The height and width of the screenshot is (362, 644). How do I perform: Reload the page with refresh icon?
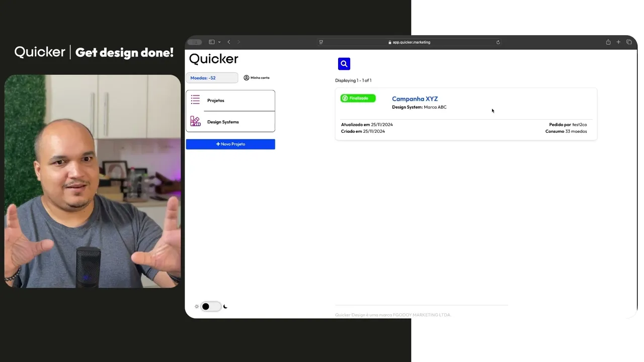(498, 42)
